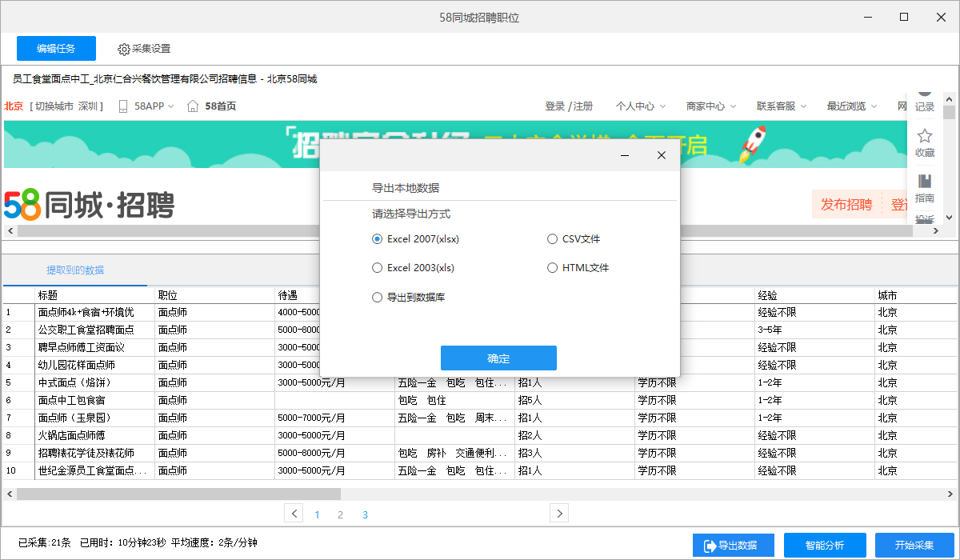
Task: Click browser horizontal scrollbar left arrow
Action: [10, 231]
